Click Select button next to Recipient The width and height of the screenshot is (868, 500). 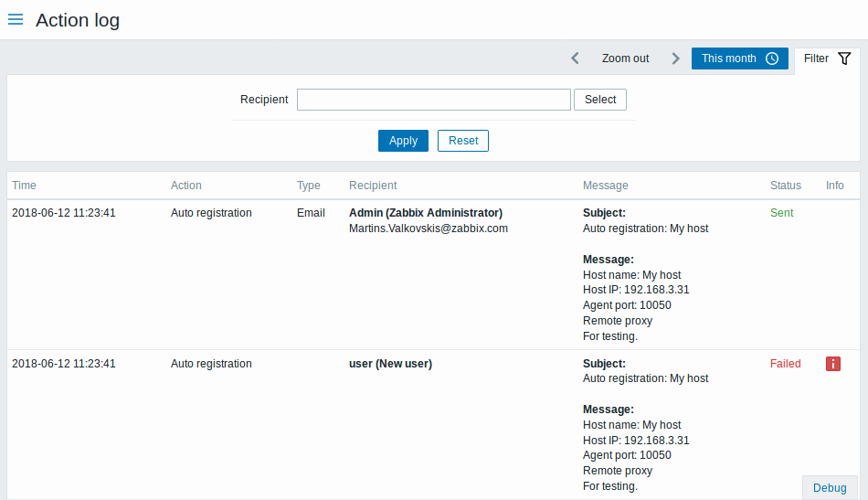(x=600, y=100)
